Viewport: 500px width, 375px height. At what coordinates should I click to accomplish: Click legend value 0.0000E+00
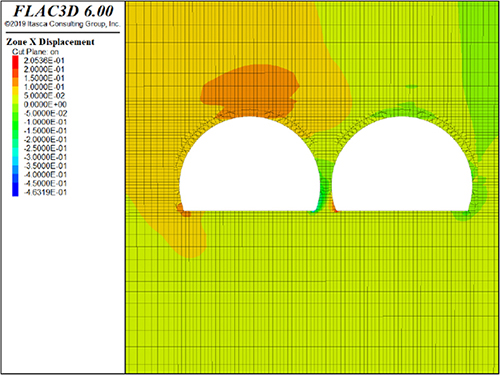pos(45,104)
